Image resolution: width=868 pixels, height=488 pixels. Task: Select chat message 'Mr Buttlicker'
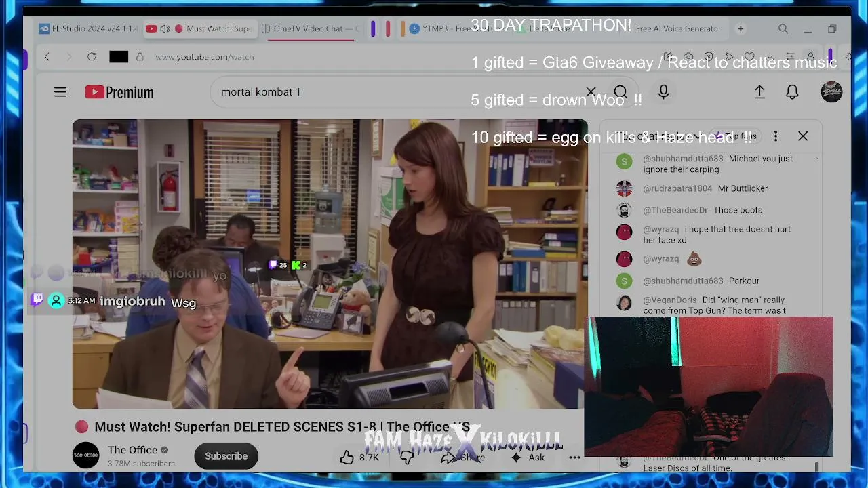743,188
